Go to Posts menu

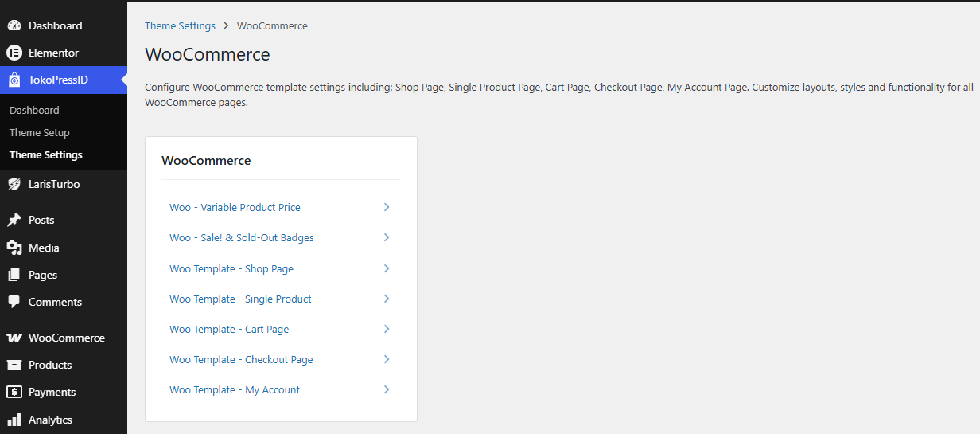[64, 220]
